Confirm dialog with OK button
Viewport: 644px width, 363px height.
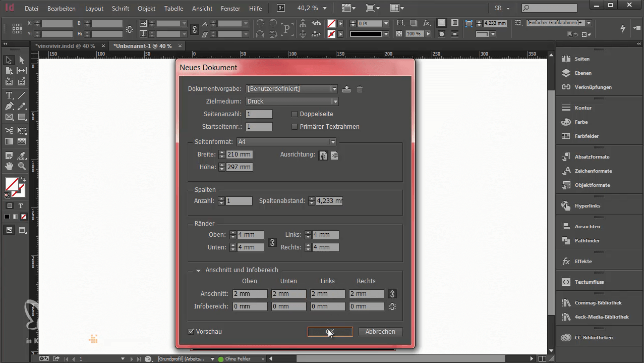point(330,332)
